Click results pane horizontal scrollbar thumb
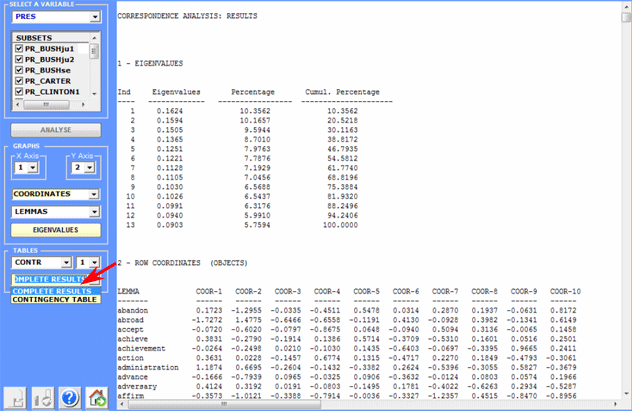The width and height of the screenshot is (632, 411). 223,404
